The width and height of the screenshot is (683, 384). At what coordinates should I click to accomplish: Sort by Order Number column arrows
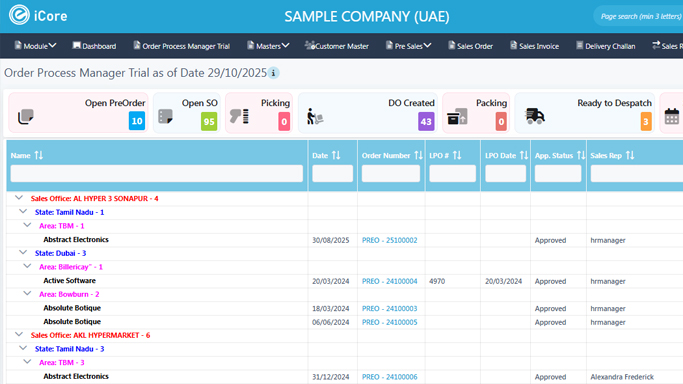coord(418,155)
